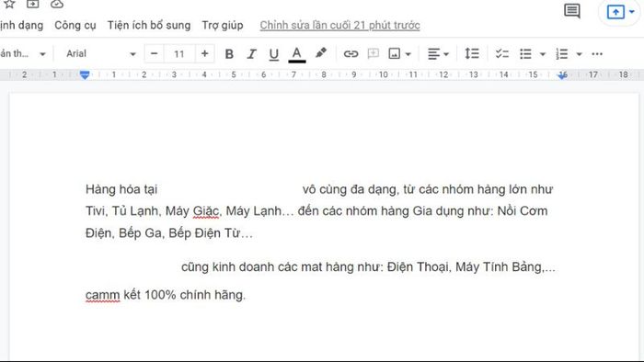Open the Công cụ menu

click(75, 26)
